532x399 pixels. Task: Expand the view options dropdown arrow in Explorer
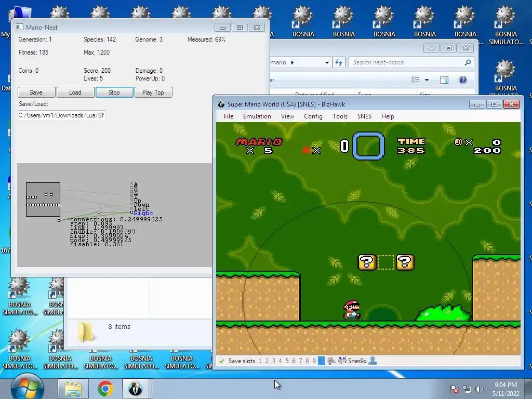tap(427, 80)
